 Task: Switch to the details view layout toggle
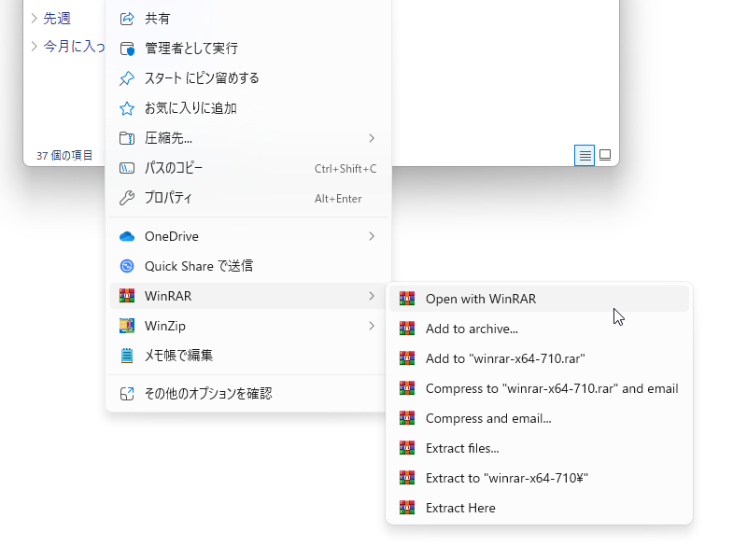pos(585,155)
